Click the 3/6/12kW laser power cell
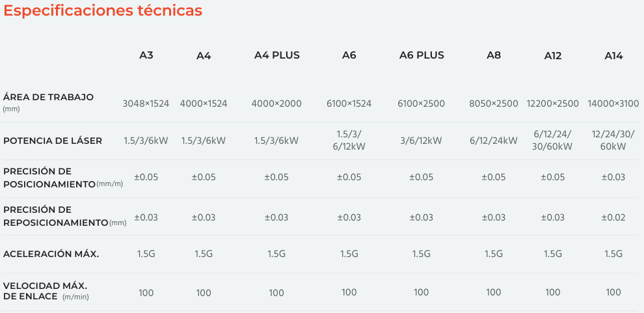This screenshot has width=644, height=313. click(x=422, y=141)
